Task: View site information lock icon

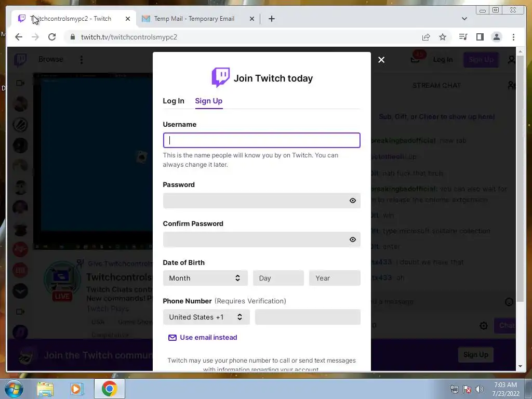Action: pyautogui.click(x=73, y=37)
